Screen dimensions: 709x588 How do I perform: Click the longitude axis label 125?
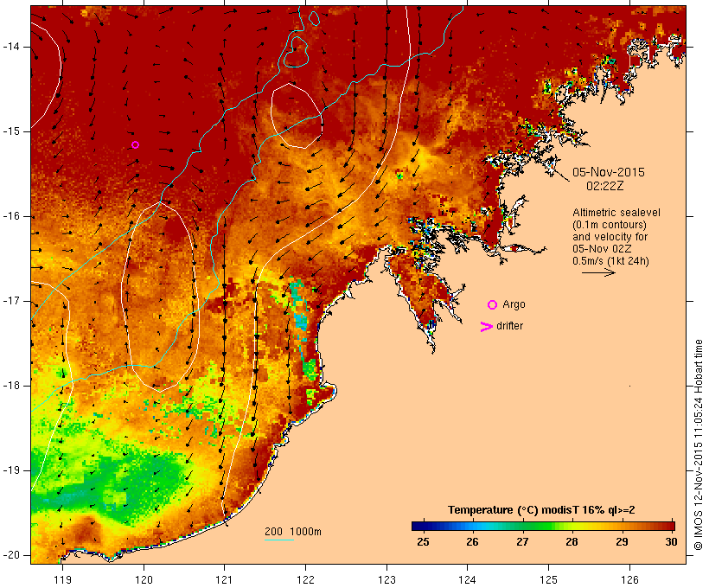point(548,579)
